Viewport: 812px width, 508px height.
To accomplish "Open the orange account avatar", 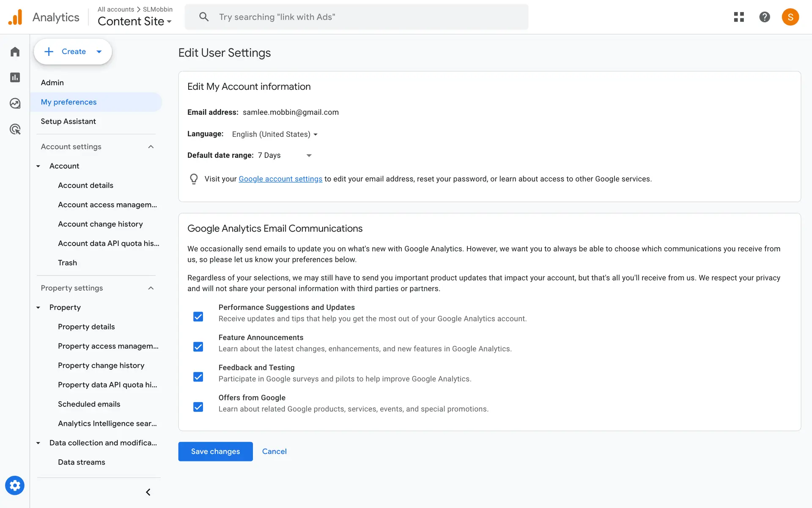I will pyautogui.click(x=790, y=17).
